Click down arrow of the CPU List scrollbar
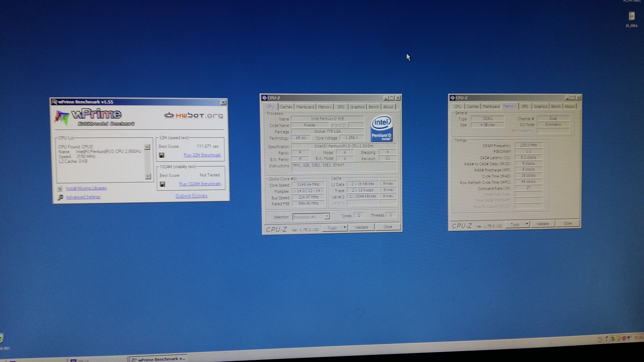This screenshot has height=362, width=644. point(148,176)
